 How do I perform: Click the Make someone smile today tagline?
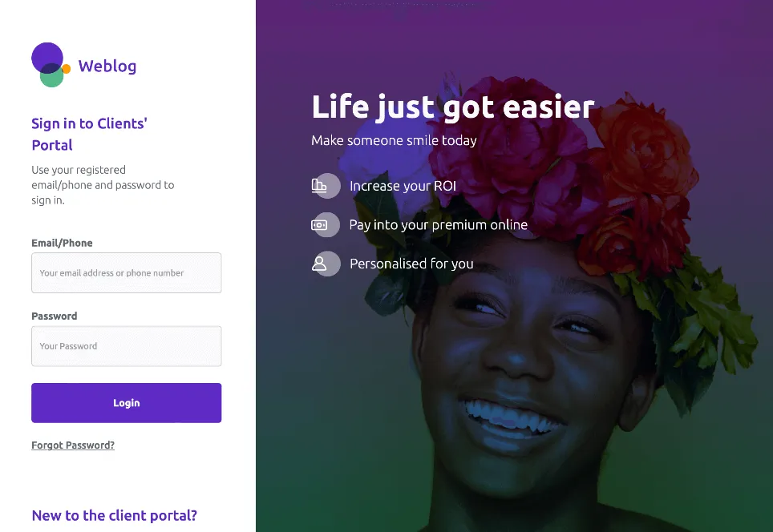coord(394,141)
